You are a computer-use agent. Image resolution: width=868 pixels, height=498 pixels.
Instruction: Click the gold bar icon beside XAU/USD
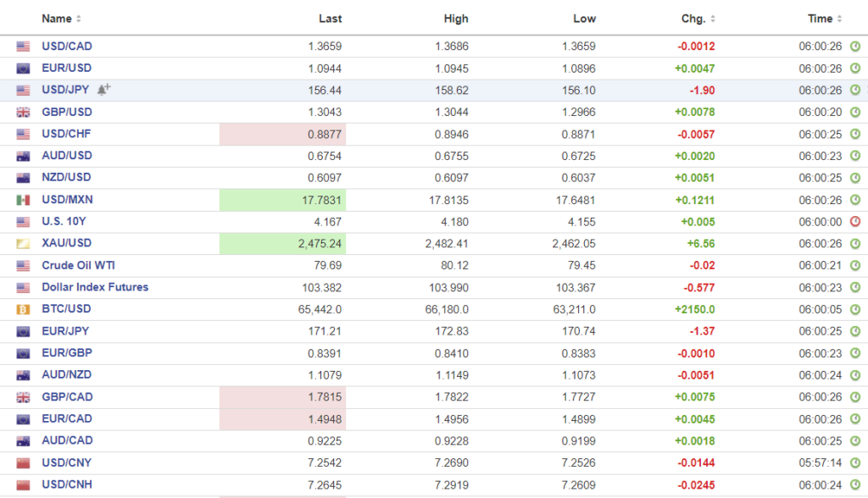(23, 244)
